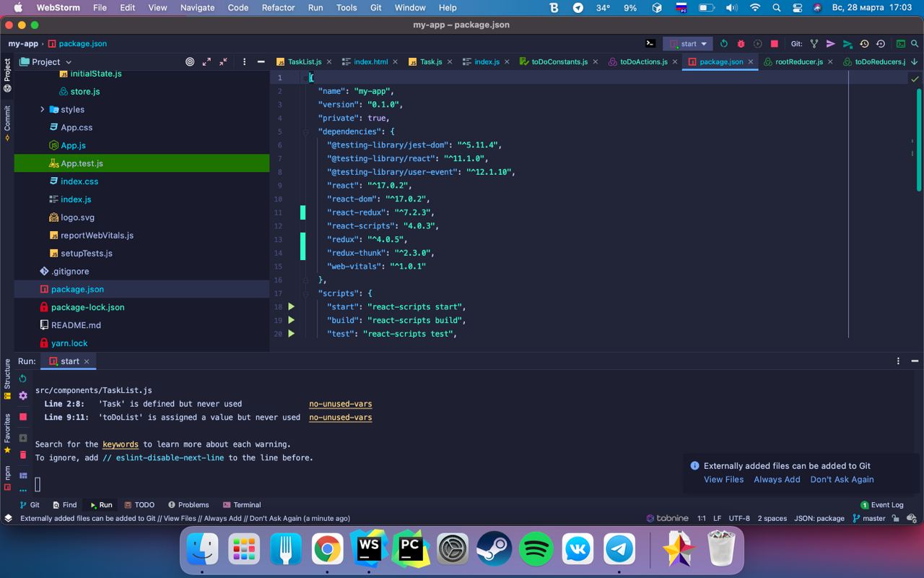Toggle Commit tool window via side tab

click(7, 122)
